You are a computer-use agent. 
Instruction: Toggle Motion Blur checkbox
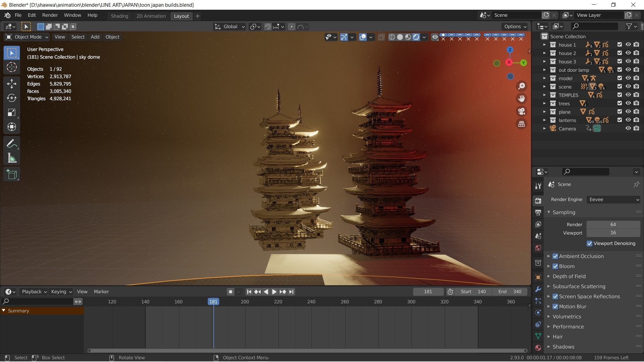tap(555, 306)
